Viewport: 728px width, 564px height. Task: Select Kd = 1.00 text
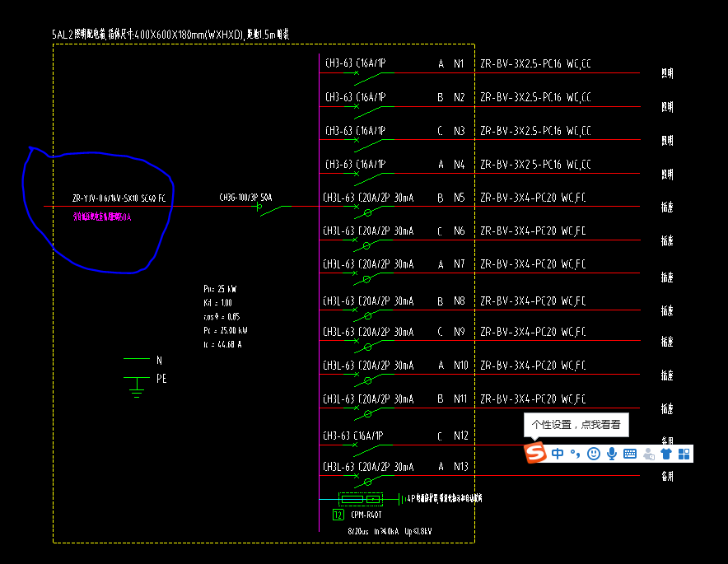point(217,303)
